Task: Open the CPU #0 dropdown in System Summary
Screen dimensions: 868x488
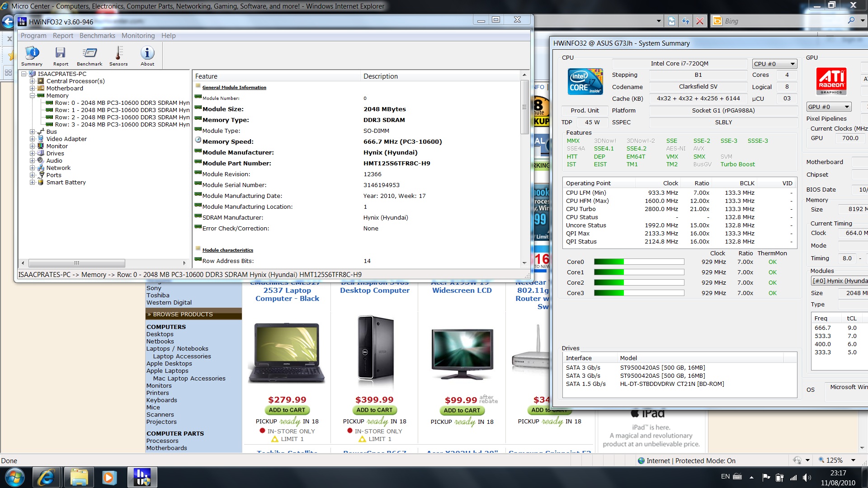Action: coord(774,64)
